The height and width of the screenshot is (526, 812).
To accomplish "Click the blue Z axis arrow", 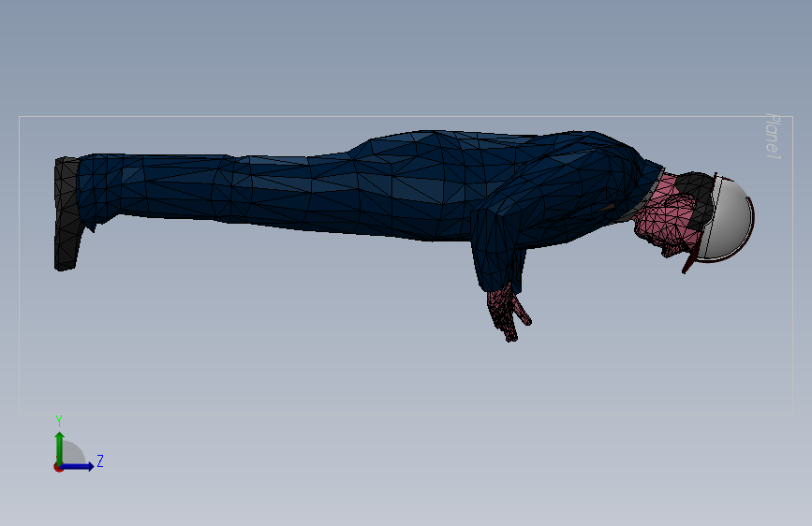I will (78, 466).
